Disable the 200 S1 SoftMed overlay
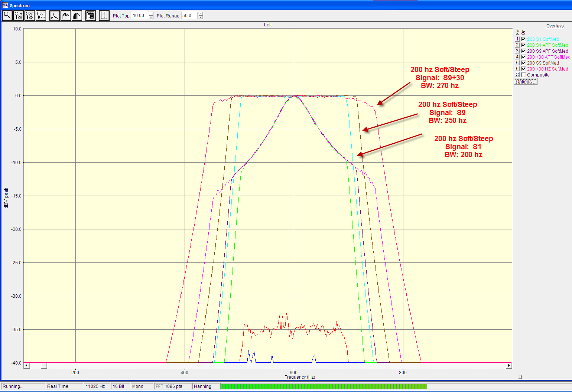Screen dimensions: 572x392 click(x=523, y=39)
